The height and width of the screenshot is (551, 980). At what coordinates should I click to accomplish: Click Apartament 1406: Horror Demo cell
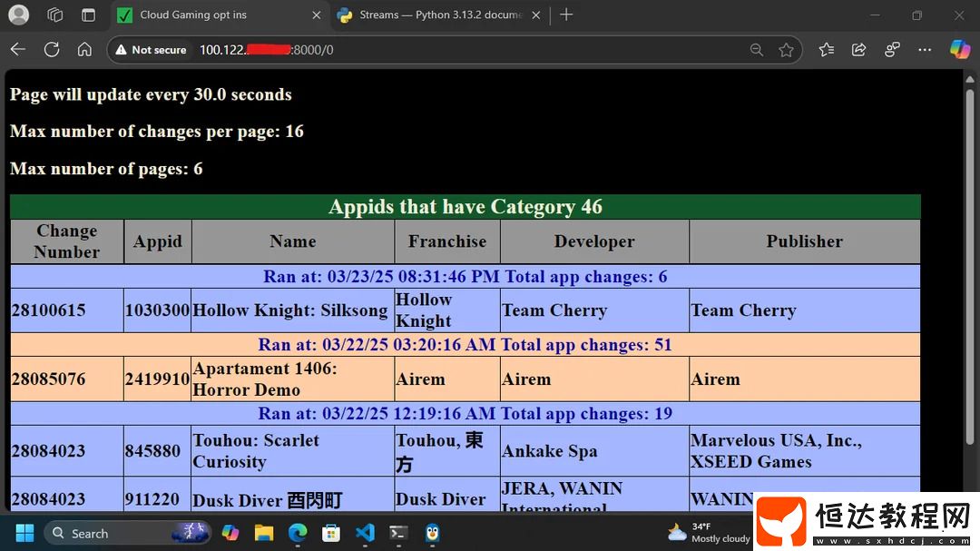click(x=292, y=379)
